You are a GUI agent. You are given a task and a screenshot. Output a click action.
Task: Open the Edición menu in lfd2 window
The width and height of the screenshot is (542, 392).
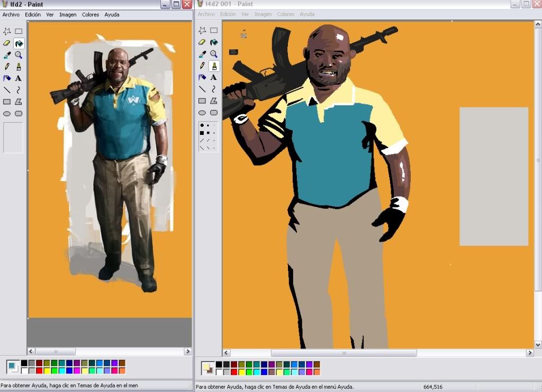(33, 14)
